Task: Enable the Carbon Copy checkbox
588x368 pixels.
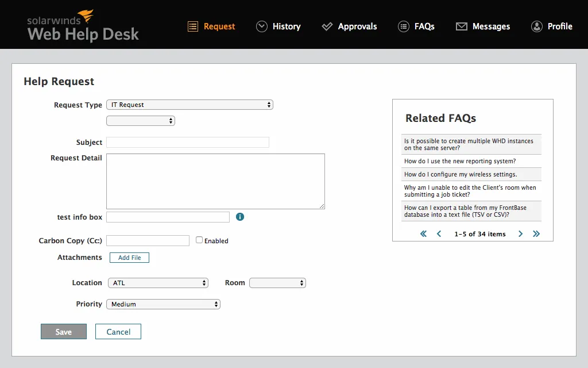Action: 198,240
